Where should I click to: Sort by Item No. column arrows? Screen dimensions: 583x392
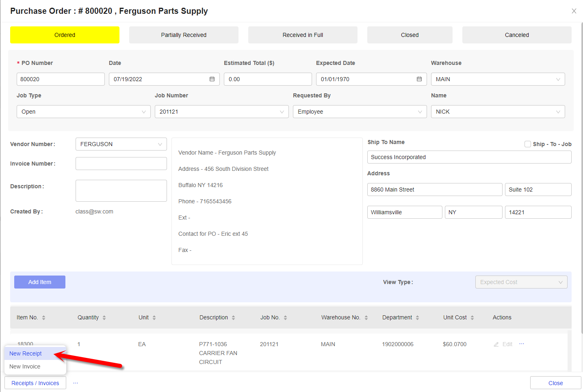pyautogui.click(x=43, y=318)
